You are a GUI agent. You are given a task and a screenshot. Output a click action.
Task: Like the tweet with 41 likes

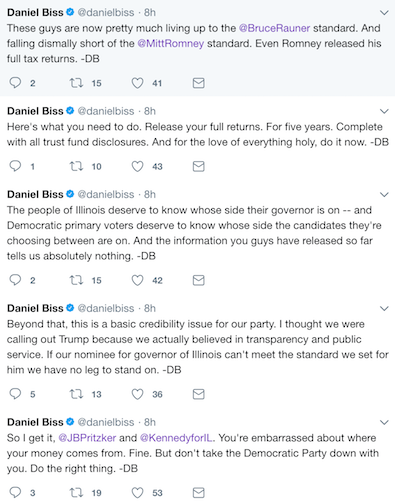click(x=137, y=83)
